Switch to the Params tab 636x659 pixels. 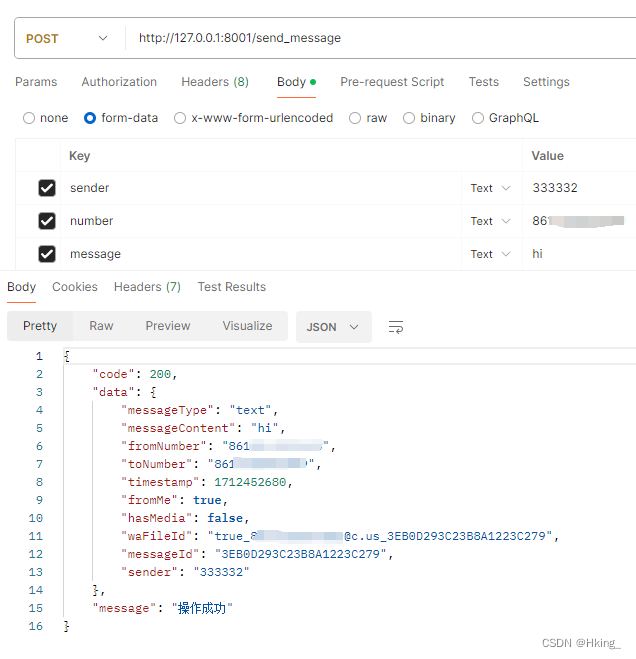36,82
